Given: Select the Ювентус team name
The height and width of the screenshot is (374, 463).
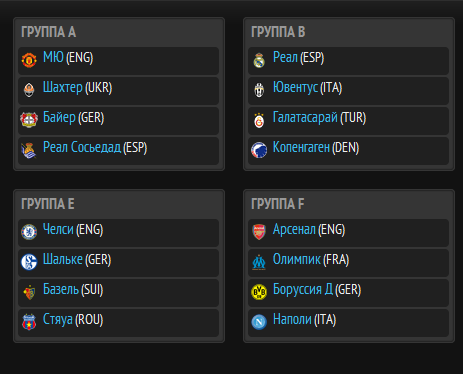Looking at the screenshot, I should pos(295,87).
